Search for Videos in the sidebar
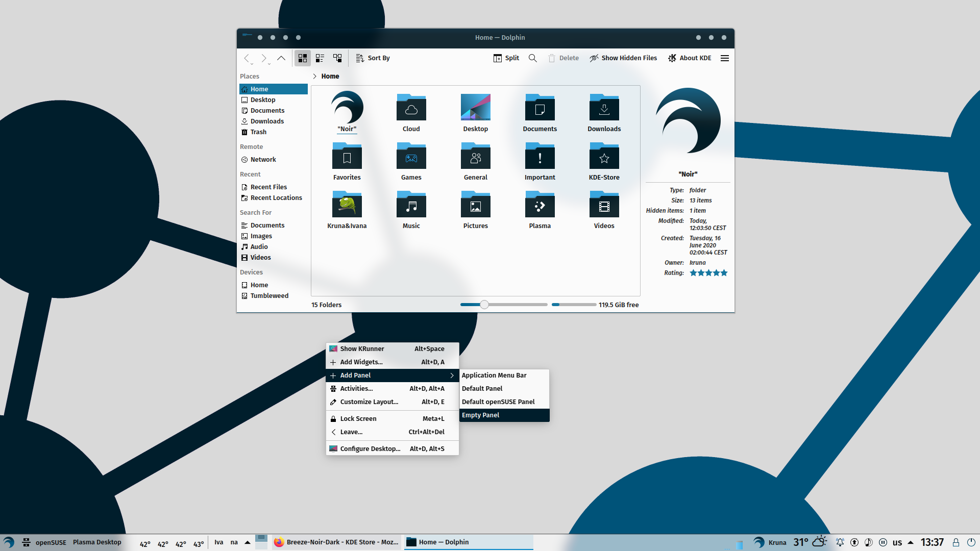 click(273, 258)
